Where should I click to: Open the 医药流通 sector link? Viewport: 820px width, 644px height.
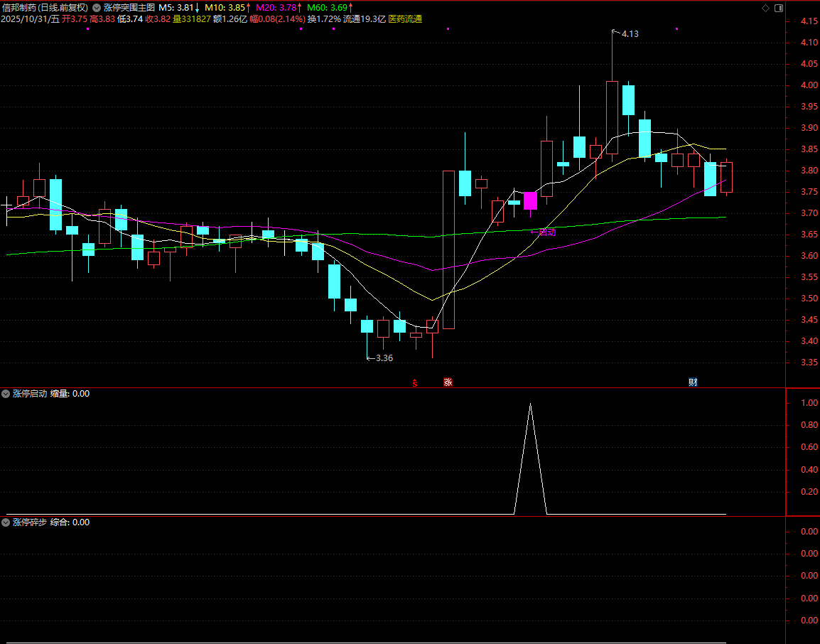point(405,19)
